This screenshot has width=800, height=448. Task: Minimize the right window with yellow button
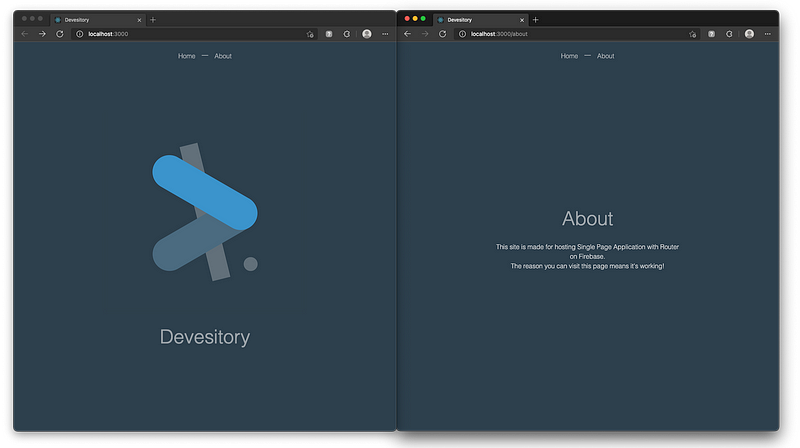click(415, 18)
